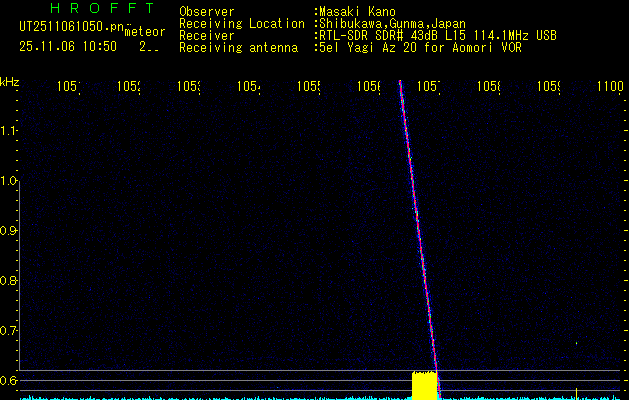Click the kHz axis unit label
Image resolution: width=629 pixels, height=400 pixels.
9,81
